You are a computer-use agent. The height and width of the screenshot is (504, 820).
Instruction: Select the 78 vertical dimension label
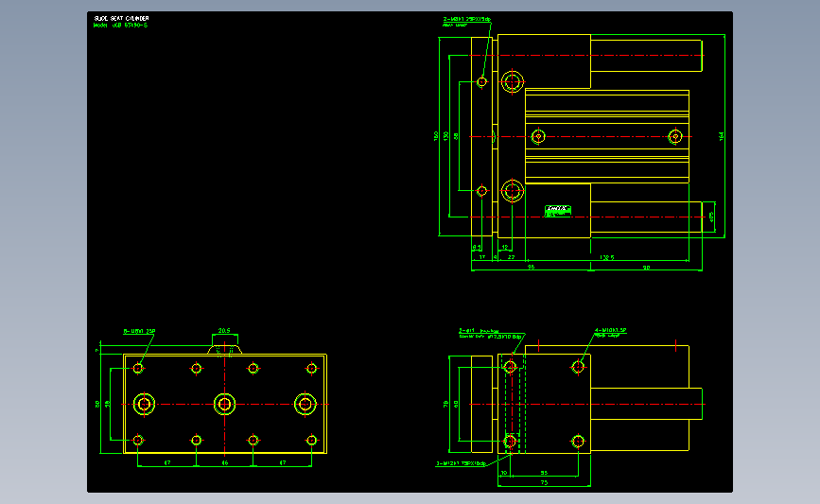446,404
